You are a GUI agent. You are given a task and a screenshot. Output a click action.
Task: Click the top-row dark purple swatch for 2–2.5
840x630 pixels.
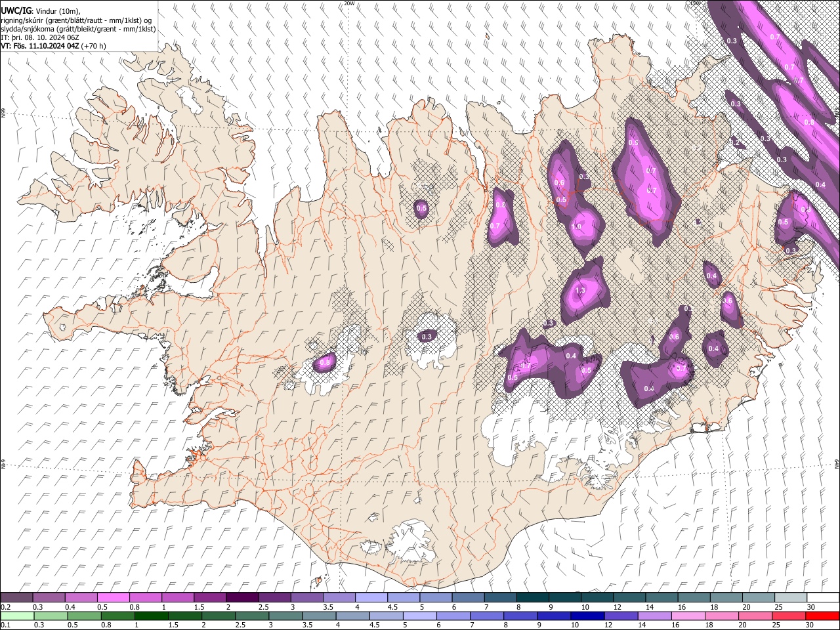[x=242, y=597]
